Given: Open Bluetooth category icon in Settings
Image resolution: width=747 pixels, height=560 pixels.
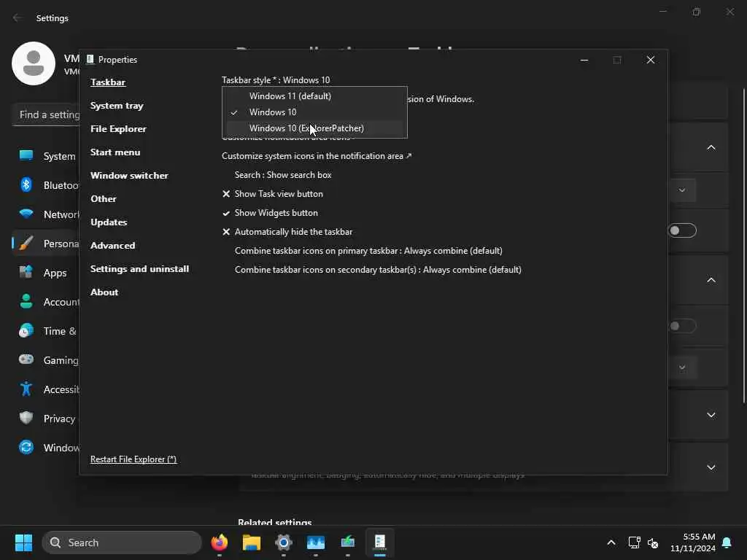Looking at the screenshot, I should tap(26, 184).
